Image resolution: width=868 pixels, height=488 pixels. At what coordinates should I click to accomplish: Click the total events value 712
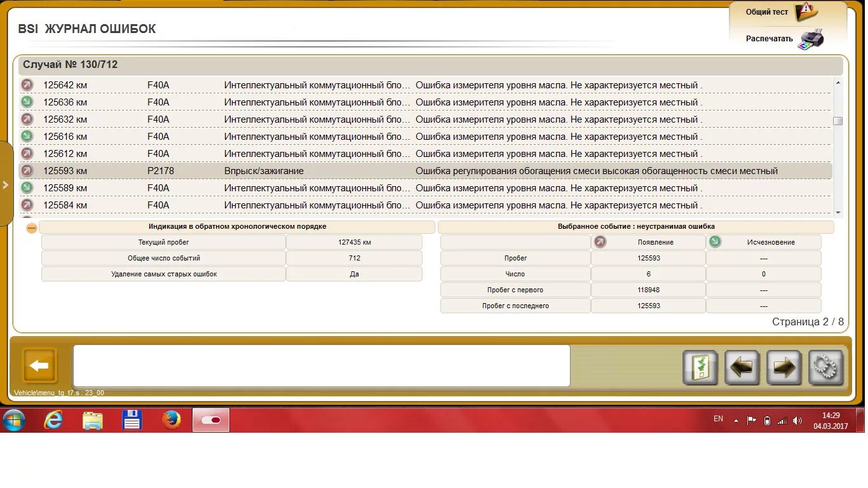tap(355, 258)
